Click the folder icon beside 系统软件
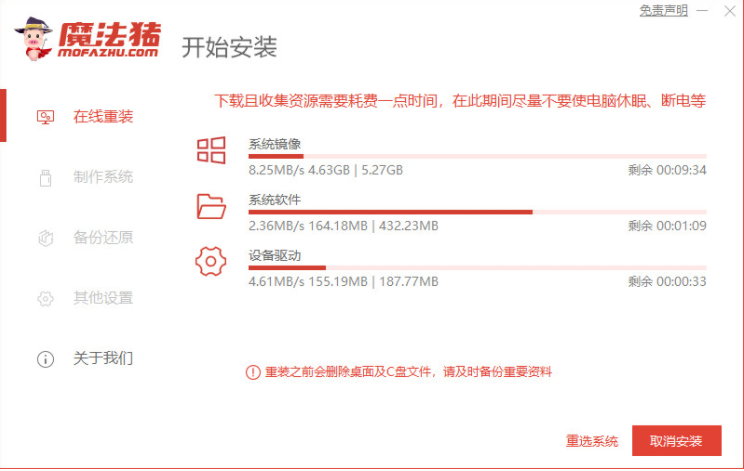Viewport: 744px width, 471px height. click(x=211, y=206)
